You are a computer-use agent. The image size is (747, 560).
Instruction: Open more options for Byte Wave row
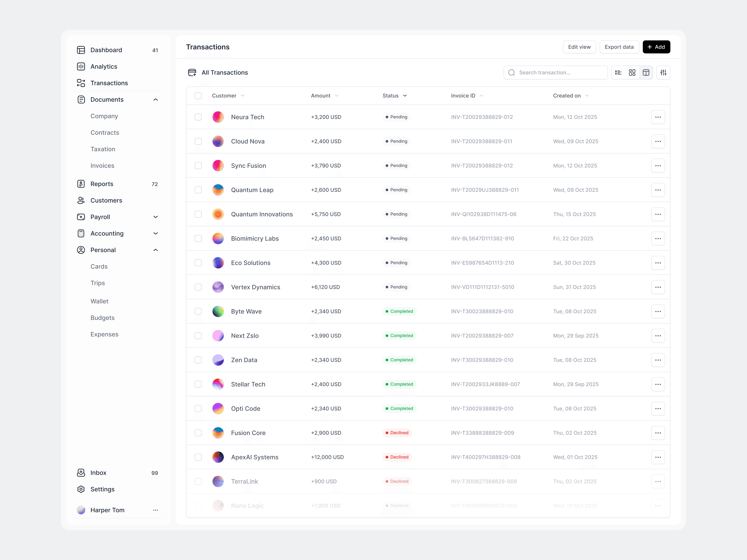658,311
